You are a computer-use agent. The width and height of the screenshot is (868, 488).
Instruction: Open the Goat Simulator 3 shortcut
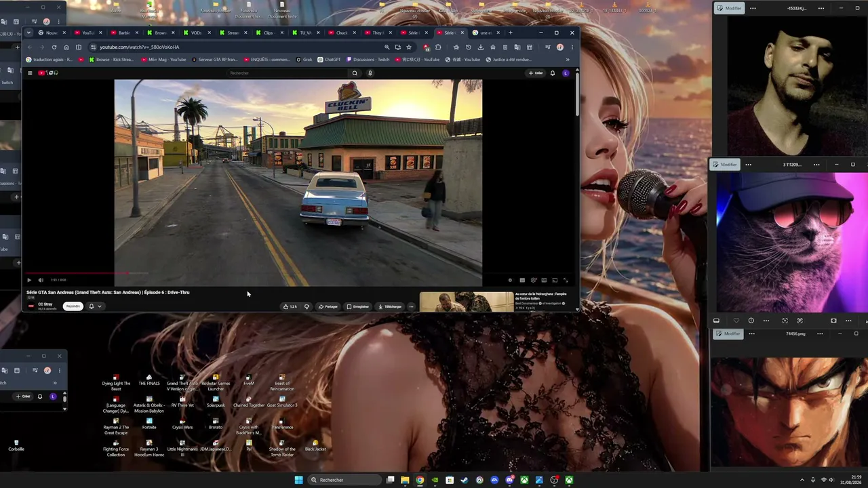(282, 403)
